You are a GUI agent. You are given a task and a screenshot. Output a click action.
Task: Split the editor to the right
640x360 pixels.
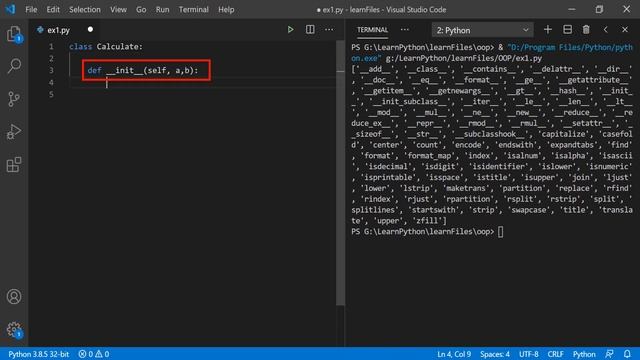(x=310, y=29)
